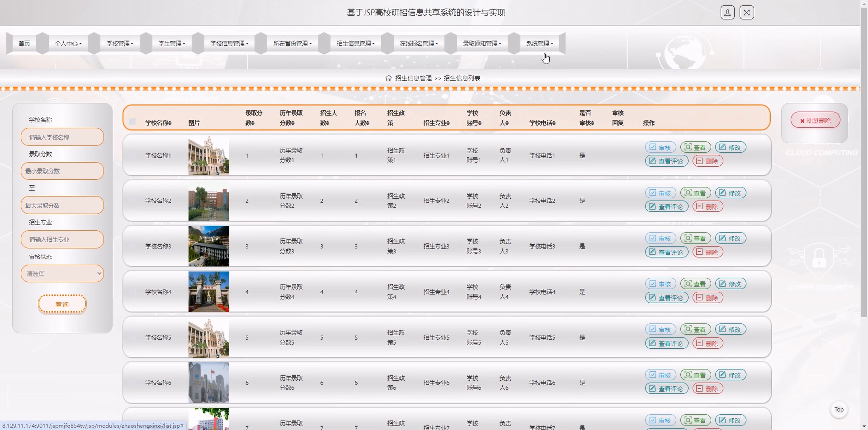Toggle the select-all checkbox in table header
The height and width of the screenshot is (430, 868).
click(x=132, y=122)
